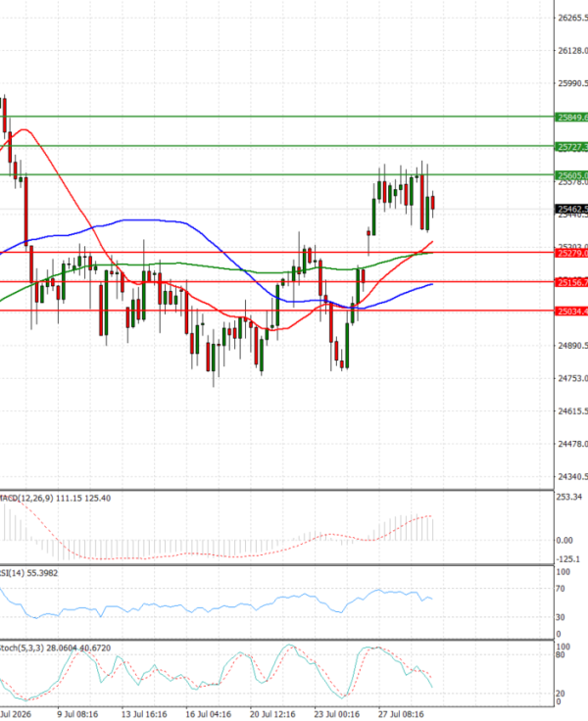Click the 253.34 MACD scale value

(569, 497)
